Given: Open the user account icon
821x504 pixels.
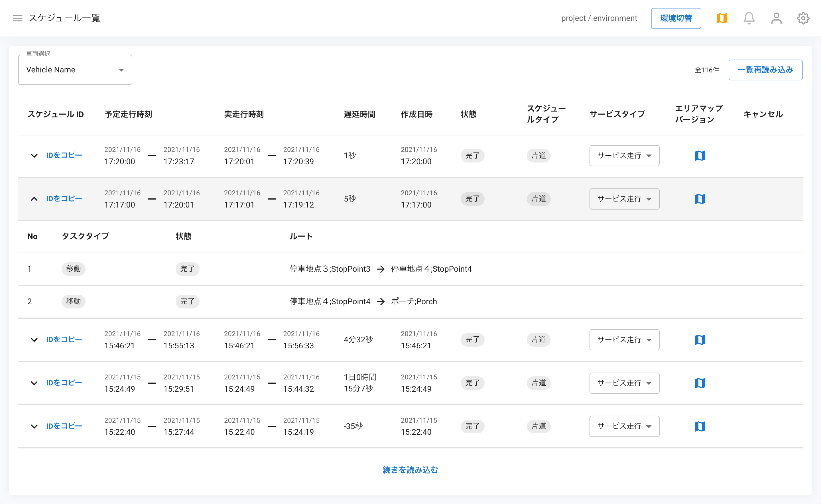Looking at the screenshot, I should [776, 18].
